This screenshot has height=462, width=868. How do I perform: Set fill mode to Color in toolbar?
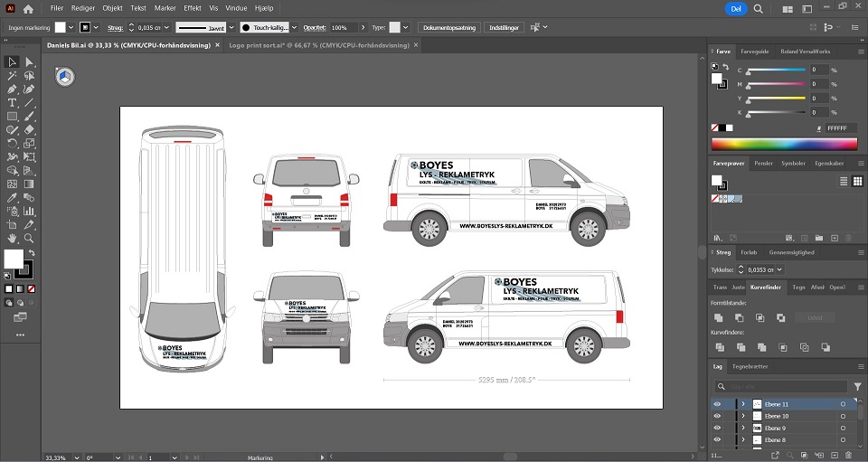[9, 288]
